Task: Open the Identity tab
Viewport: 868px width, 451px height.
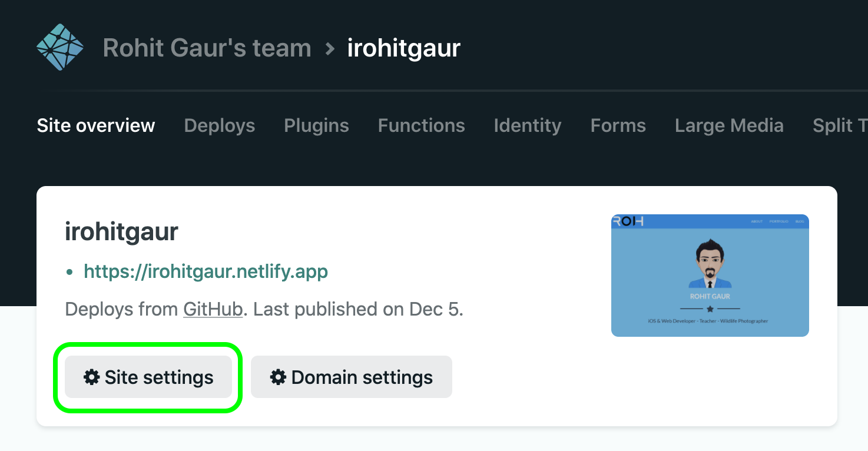Action: 528,125
